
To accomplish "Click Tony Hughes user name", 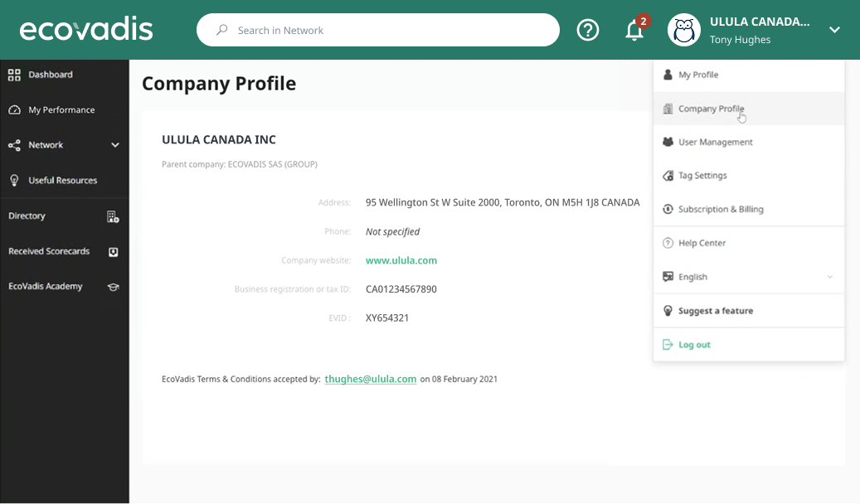I will [x=740, y=40].
